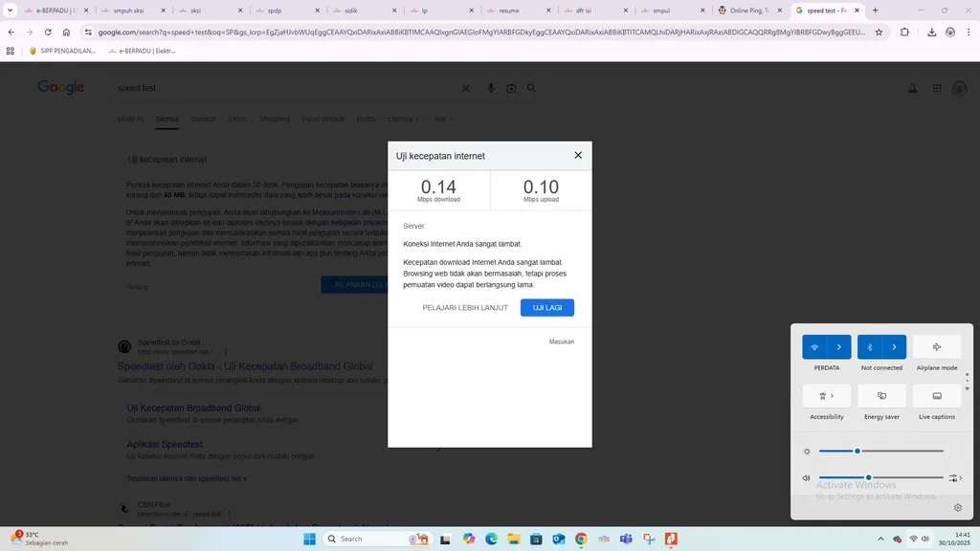Click the search by image camera icon
The image size is (980, 551).
point(511,88)
